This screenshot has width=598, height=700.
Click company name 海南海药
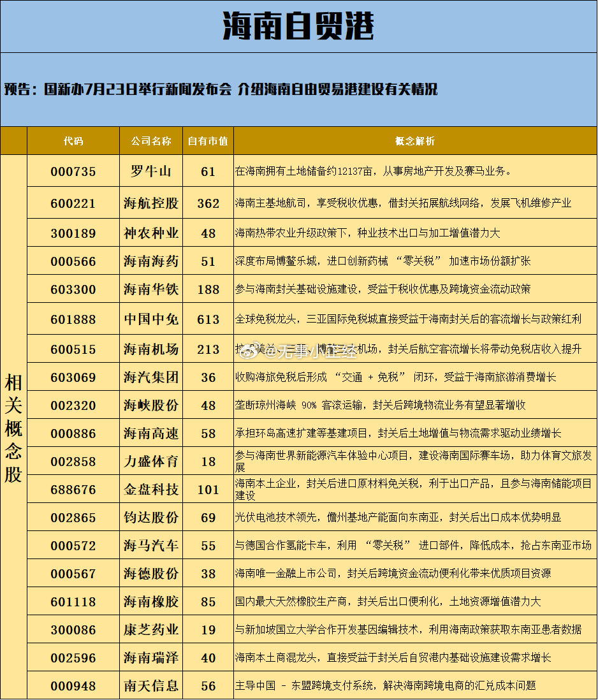click(x=151, y=261)
